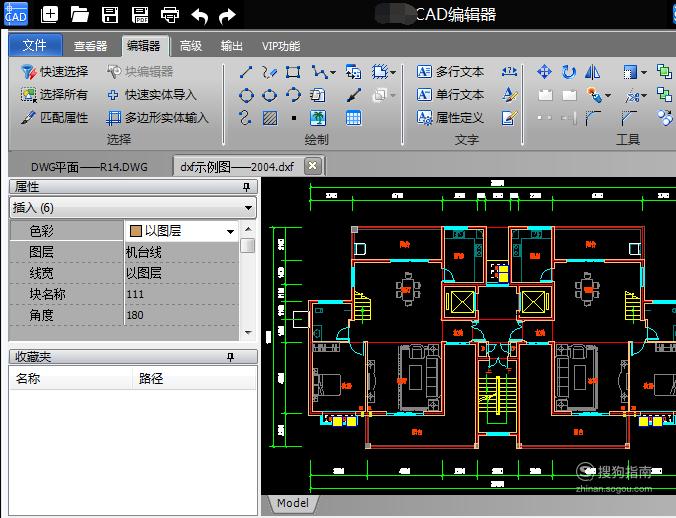This screenshot has width=676, height=518.
Task: Select the Spline curve tool
Action: point(245,118)
